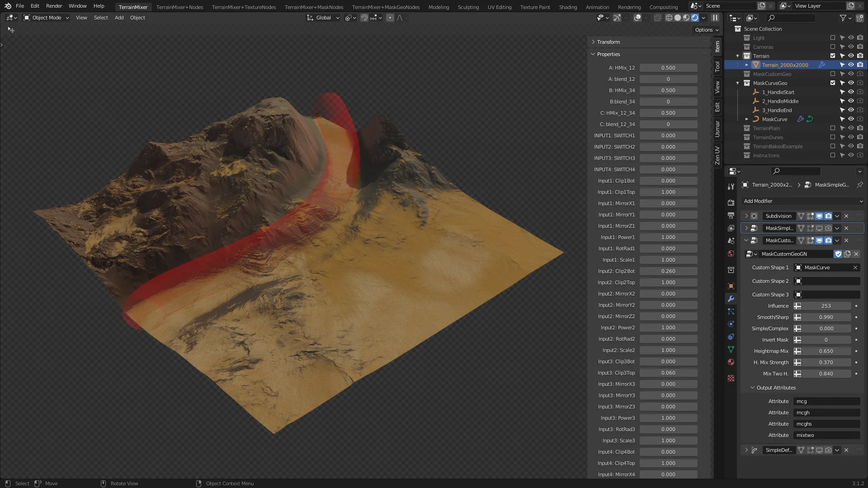Toggle snapping magnet in viewport header
Screen dimensions: 868x488
coord(364,18)
